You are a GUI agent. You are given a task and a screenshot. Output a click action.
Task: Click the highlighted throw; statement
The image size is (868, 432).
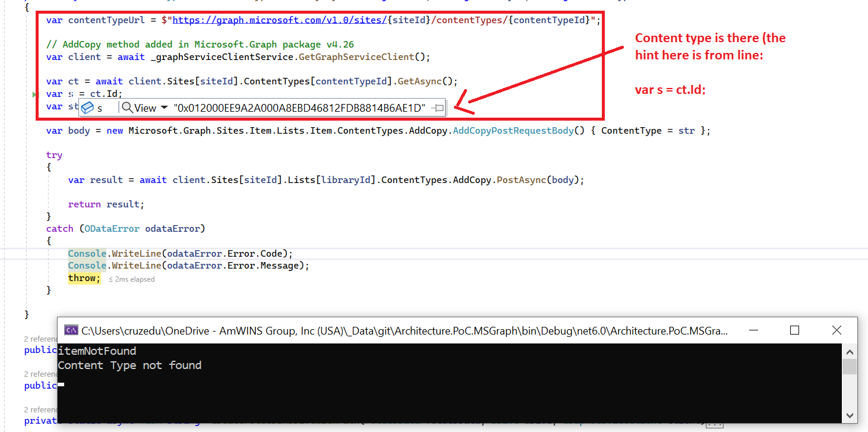click(x=84, y=278)
